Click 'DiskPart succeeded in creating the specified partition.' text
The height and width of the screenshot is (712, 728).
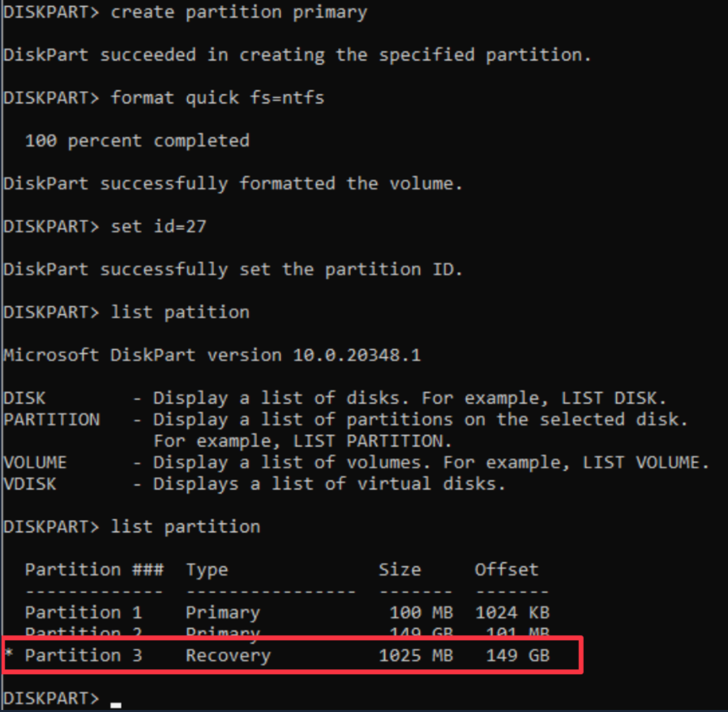pyautogui.click(x=297, y=55)
